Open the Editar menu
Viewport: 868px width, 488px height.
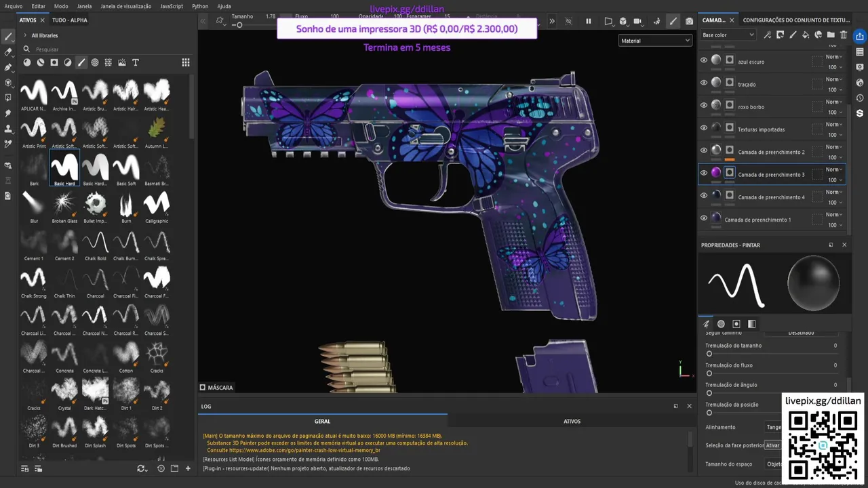[x=38, y=6]
